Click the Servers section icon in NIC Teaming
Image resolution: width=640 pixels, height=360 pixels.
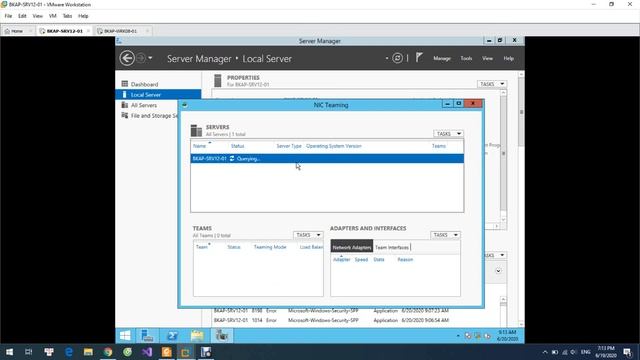point(196,131)
